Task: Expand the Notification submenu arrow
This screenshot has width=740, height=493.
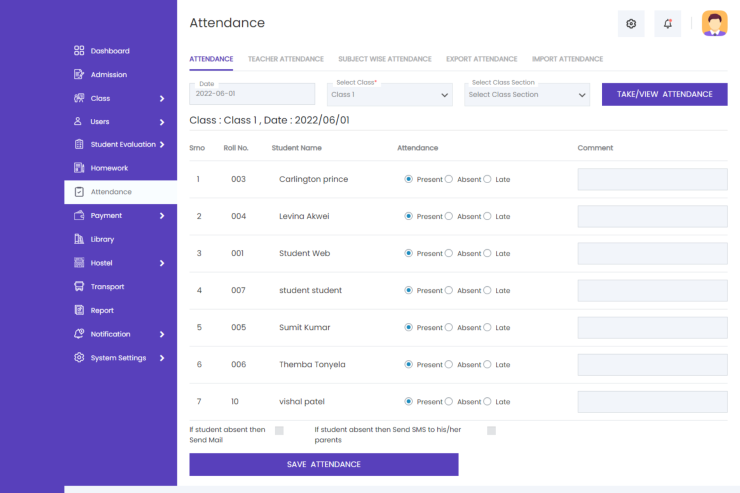Action: click(x=162, y=334)
